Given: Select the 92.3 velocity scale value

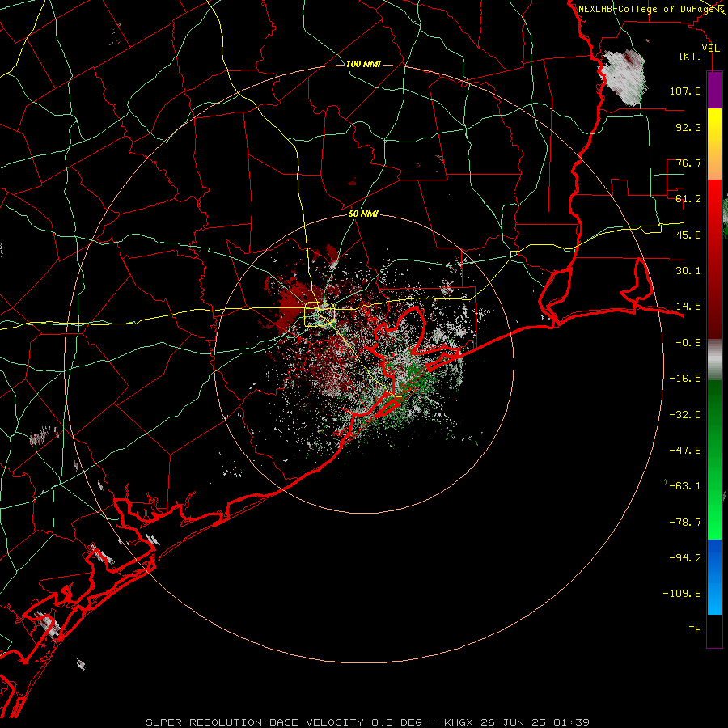Looking at the screenshot, I should point(688,127).
